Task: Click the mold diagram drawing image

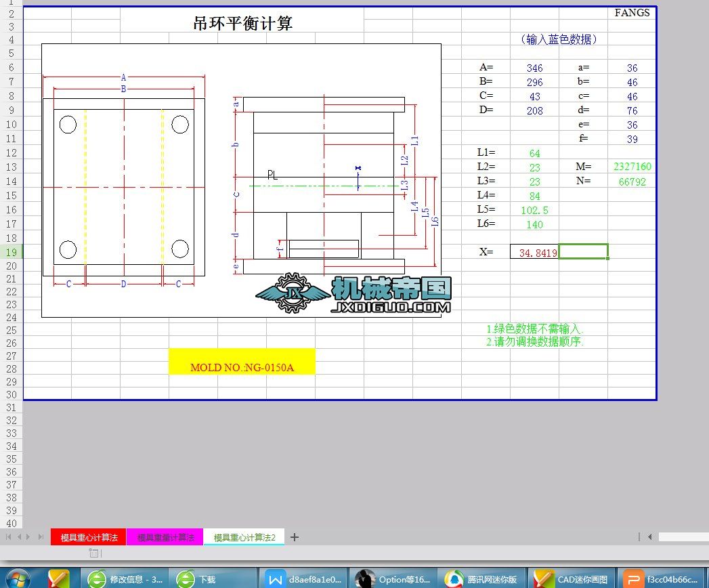Action: click(241, 180)
